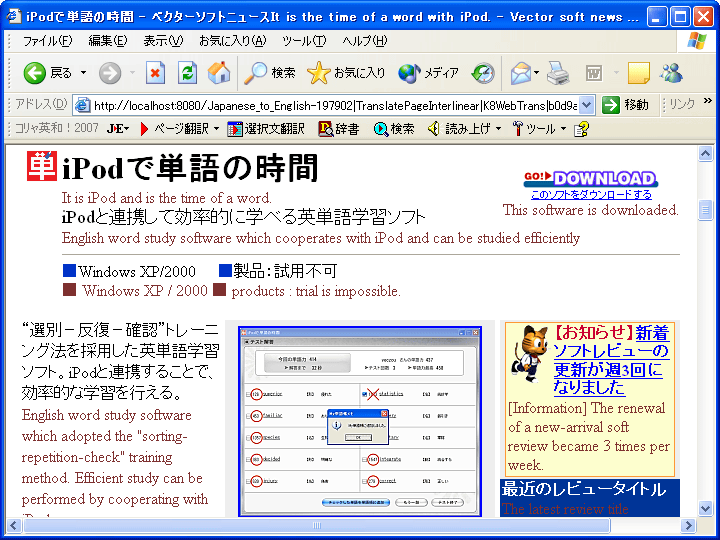Click vertical scrollbar down arrow
Viewport: 720px width, 540px height.
pos(706,508)
